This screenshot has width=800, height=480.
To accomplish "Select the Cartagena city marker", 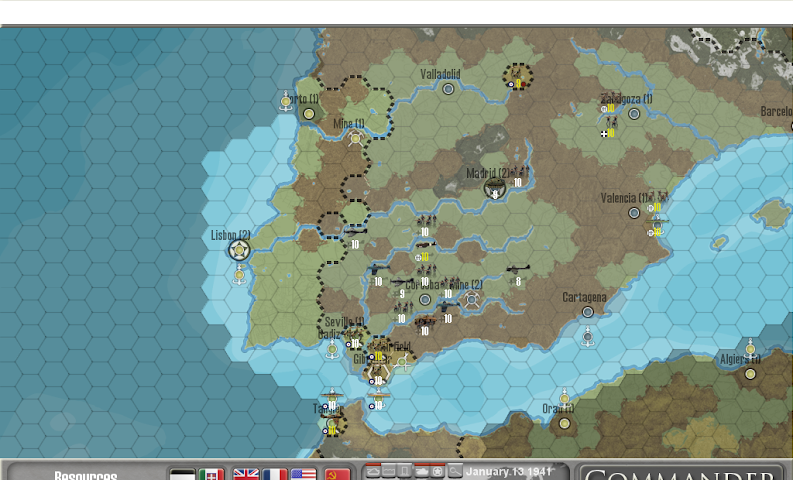I will coord(588,312).
